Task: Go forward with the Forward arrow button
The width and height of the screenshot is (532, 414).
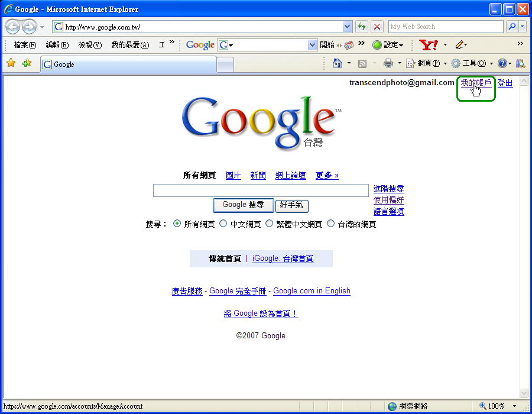Action: tap(29, 27)
